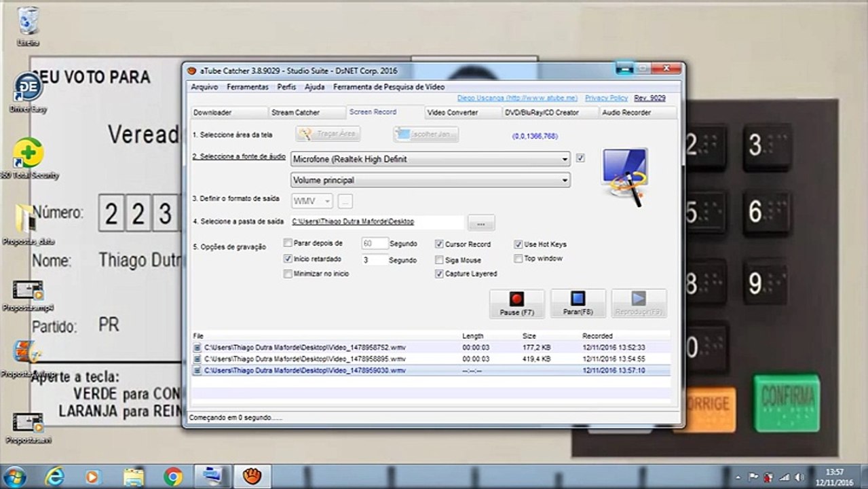This screenshot has width=868, height=489.
Task: Open the Perfis menu
Action: click(286, 87)
